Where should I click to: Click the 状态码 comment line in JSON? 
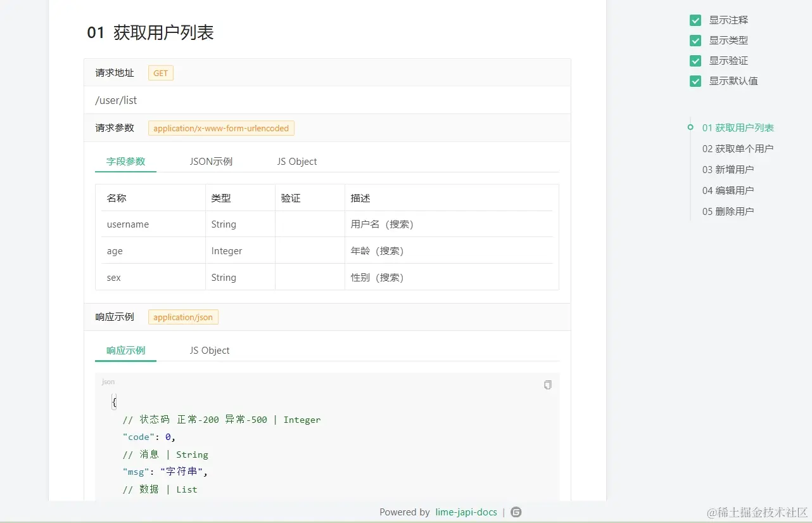coord(222,420)
